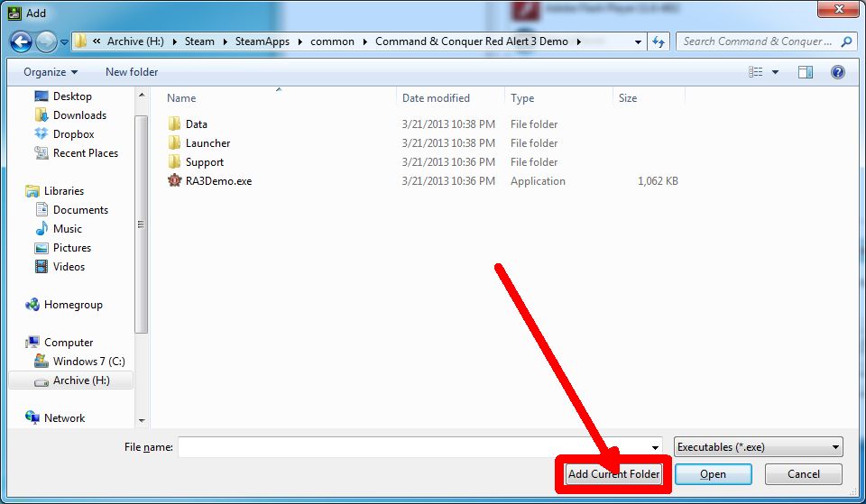Select common in the address breadcrumb
The height and width of the screenshot is (504, 866).
point(332,41)
